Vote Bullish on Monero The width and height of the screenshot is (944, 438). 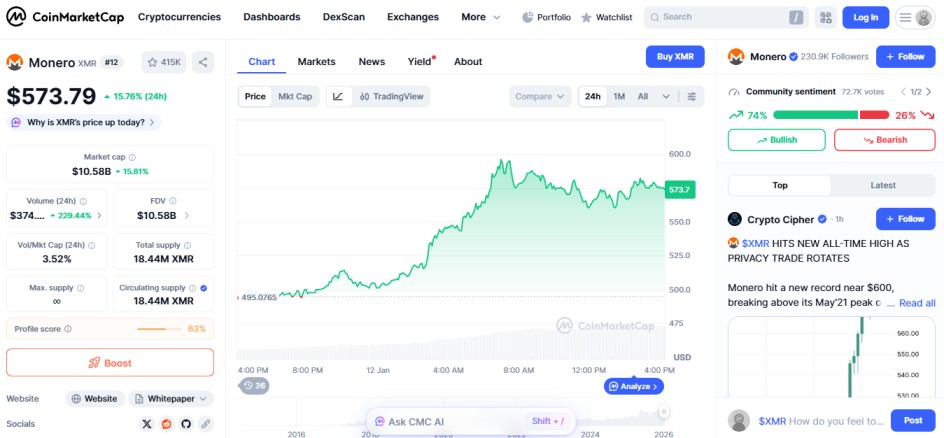coord(777,140)
